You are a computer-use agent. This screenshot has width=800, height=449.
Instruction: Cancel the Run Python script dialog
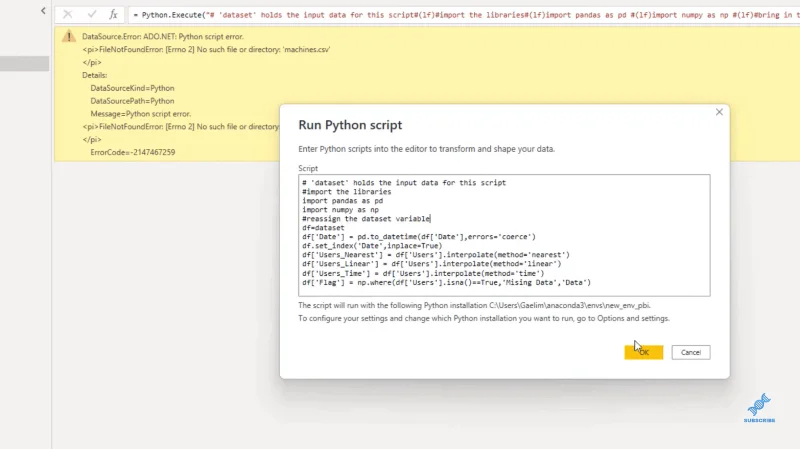[691, 352]
